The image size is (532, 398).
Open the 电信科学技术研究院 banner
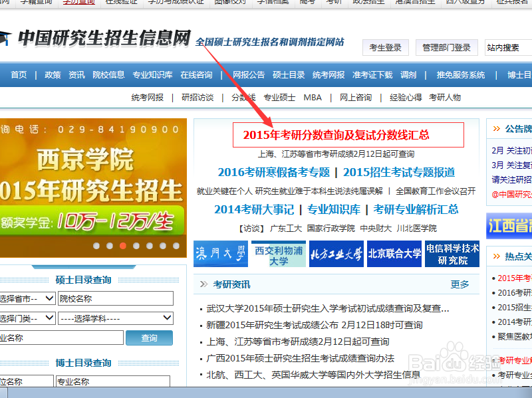click(452, 254)
